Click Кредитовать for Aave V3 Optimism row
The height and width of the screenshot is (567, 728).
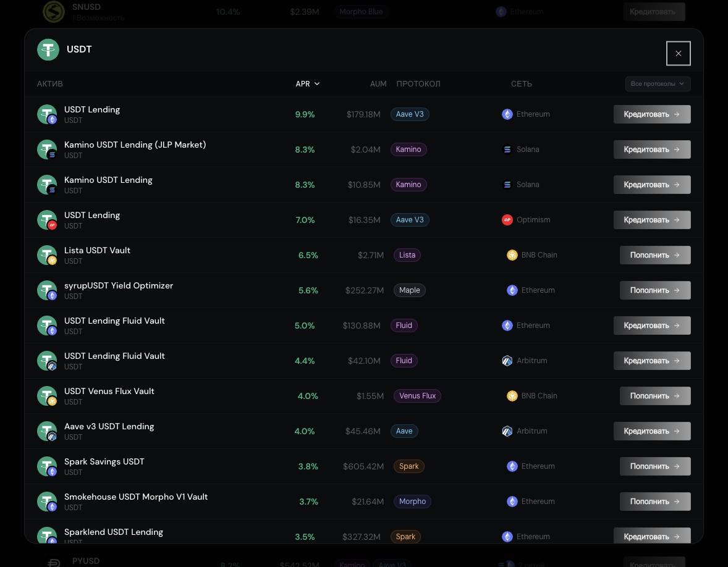pyautogui.click(x=652, y=220)
